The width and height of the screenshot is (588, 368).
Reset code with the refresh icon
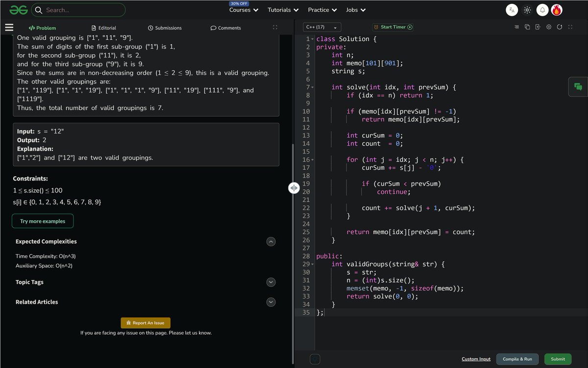560,27
